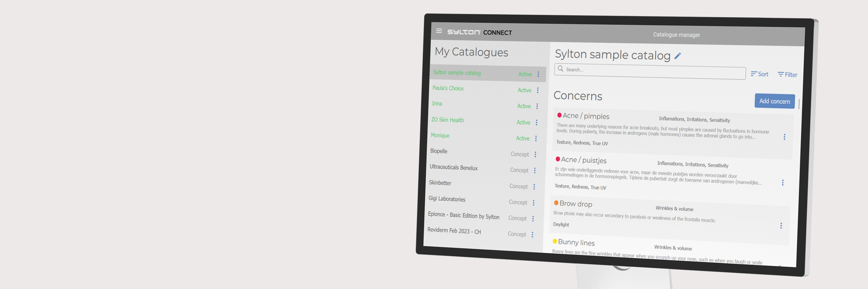Image resolution: width=868 pixels, height=289 pixels.
Task: Select Ultraceuticals Benelux catalogue
Action: 454,167
